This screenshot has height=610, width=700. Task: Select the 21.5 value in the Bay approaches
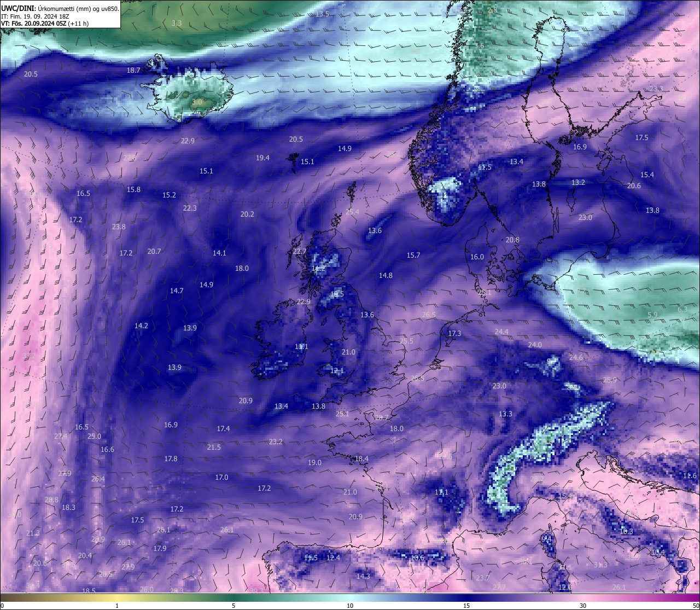[214, 448]
